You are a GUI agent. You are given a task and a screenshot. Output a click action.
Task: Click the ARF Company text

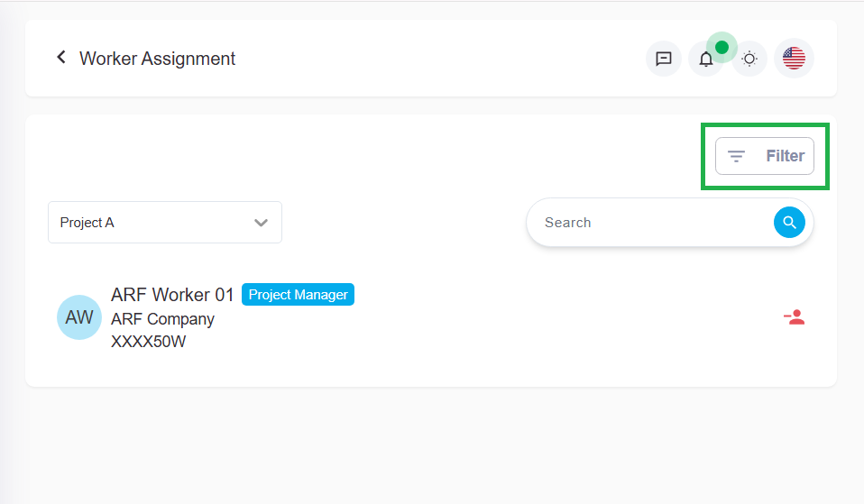tap(162, 319)
